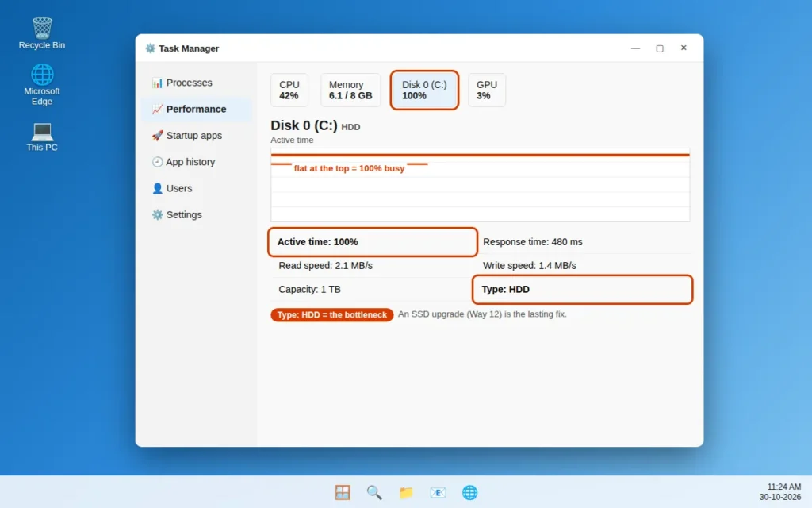Screen dimensions: 812x508
Task: Click the Performance line chart icon
Action: 158,109
